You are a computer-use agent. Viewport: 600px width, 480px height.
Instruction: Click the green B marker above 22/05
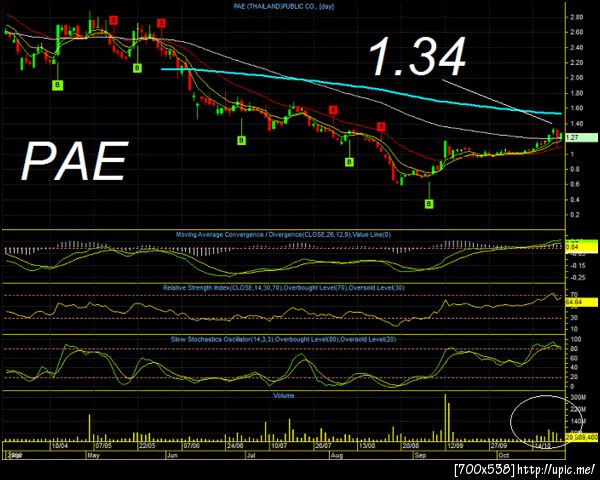coord(137,68)
